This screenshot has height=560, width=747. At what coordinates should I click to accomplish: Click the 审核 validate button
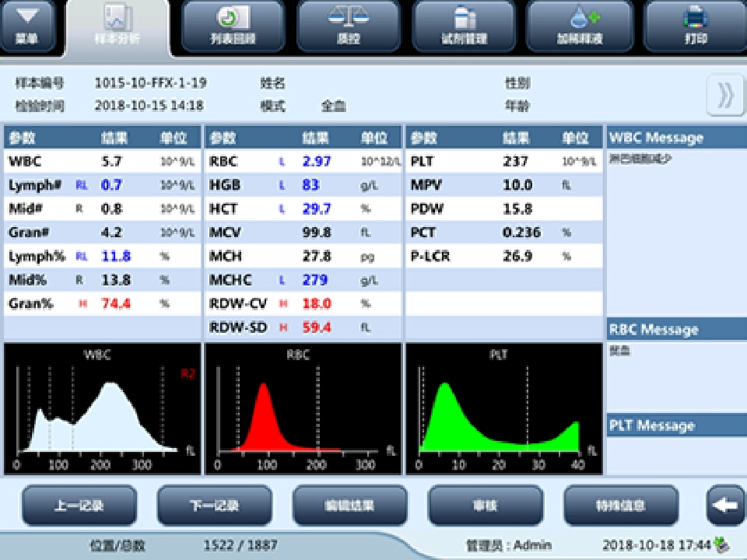tap(486, 506)
